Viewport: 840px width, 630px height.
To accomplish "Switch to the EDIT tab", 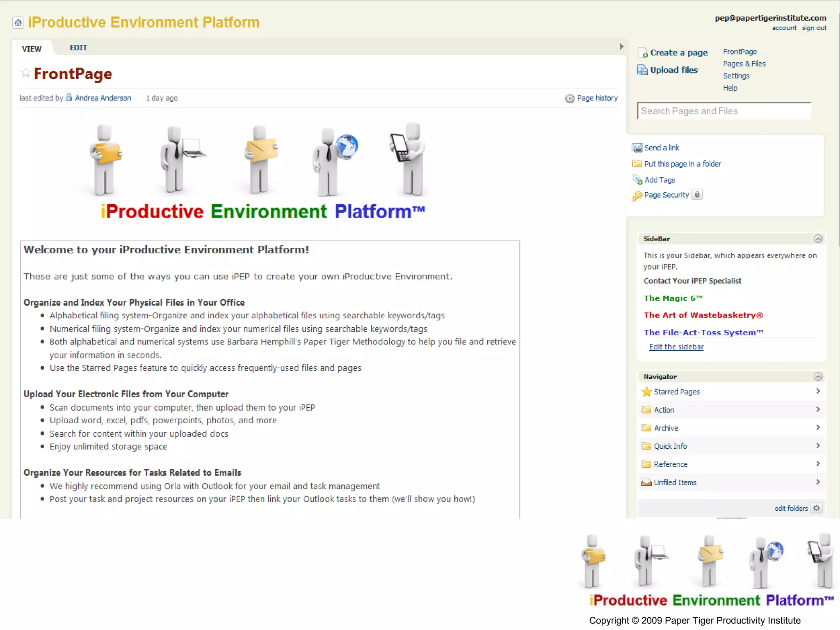I will pos(78,48).
